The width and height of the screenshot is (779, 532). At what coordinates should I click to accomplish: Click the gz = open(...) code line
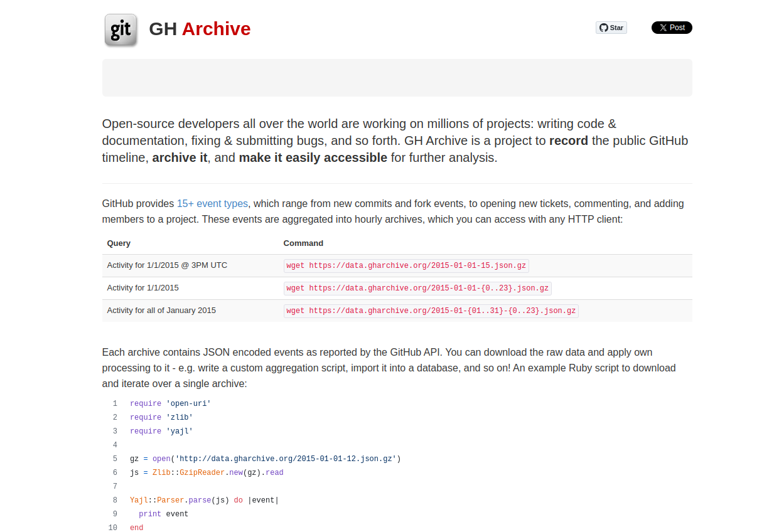pos(265,459)
